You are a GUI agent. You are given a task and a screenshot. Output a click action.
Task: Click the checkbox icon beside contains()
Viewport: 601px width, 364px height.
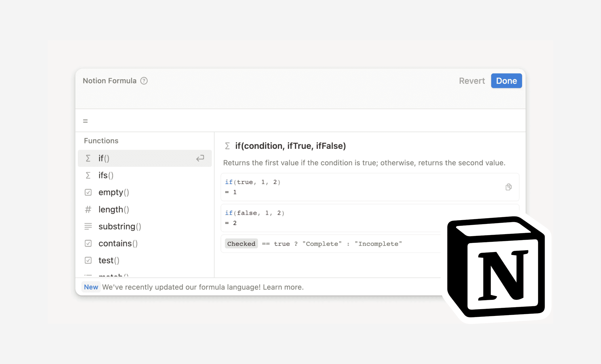pos(87,243)
